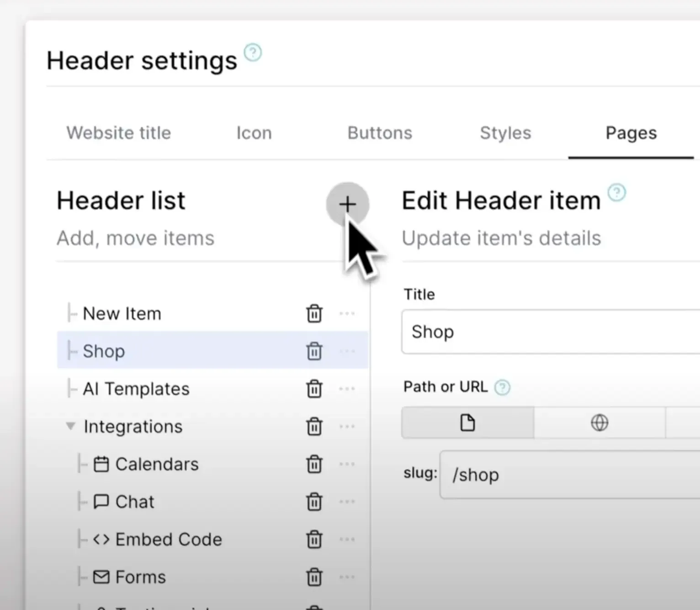700x610 pixels.
Task: Collapse the Integrations tree group
Action: pos(70,426)
